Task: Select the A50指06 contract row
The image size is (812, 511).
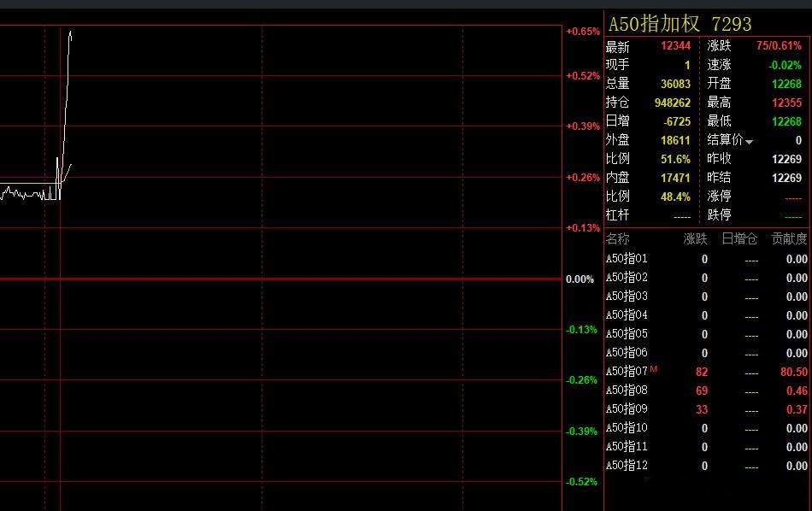Action: click(707, 353)
